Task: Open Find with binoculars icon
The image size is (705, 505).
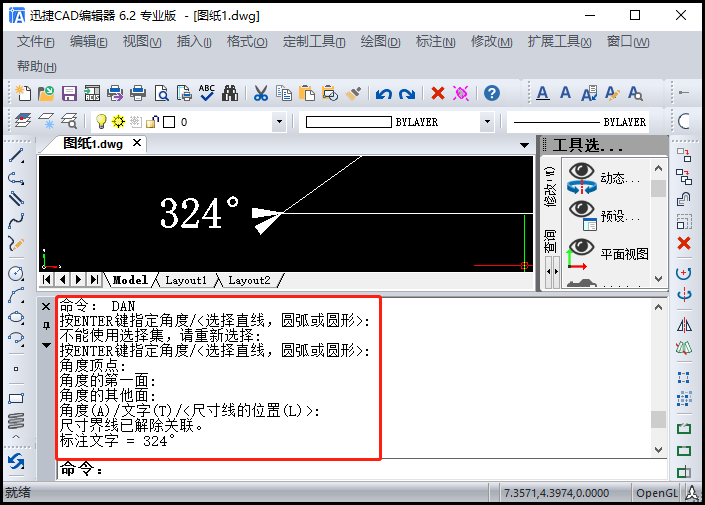Action: (x=230, y=93)
